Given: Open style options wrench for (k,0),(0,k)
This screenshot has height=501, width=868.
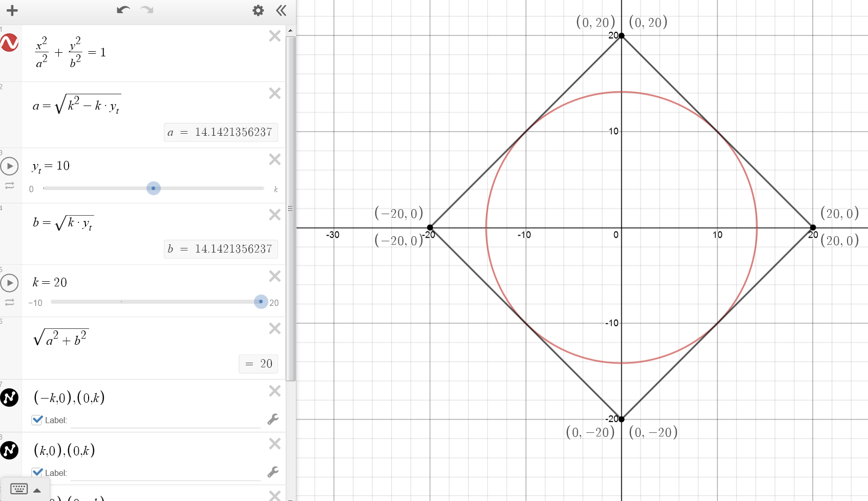Looking at the screenshot, I should (x=273, y=472).
